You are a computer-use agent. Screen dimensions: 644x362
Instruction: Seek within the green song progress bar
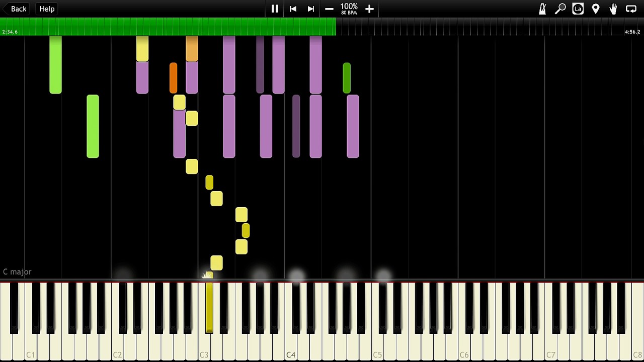(x=168, y=27)
